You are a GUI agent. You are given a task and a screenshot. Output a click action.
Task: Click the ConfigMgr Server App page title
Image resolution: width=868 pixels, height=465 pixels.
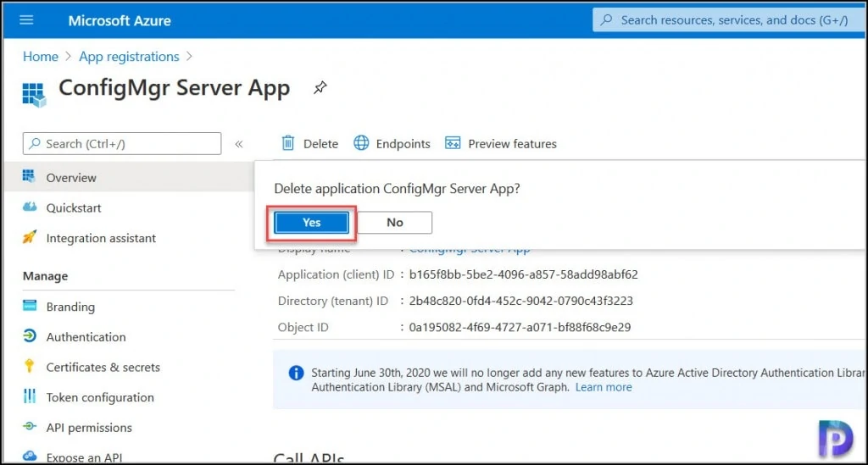tap(175, 88)
